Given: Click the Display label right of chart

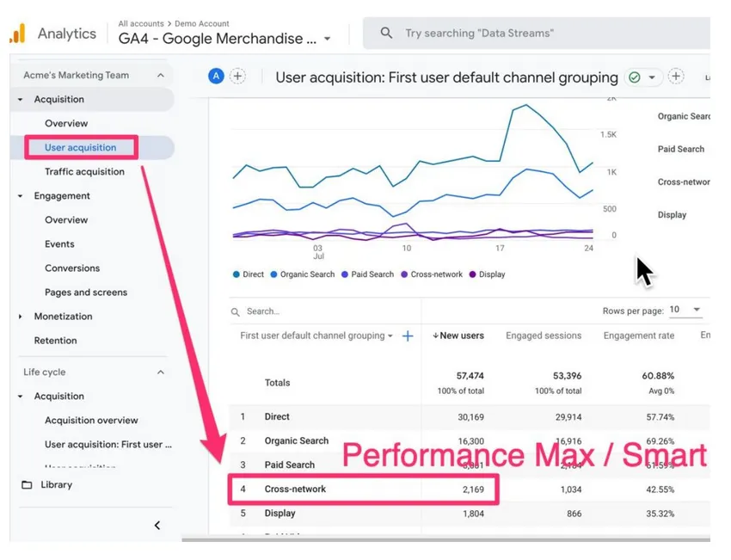Looking at the screenshot, I should point(672,215).
